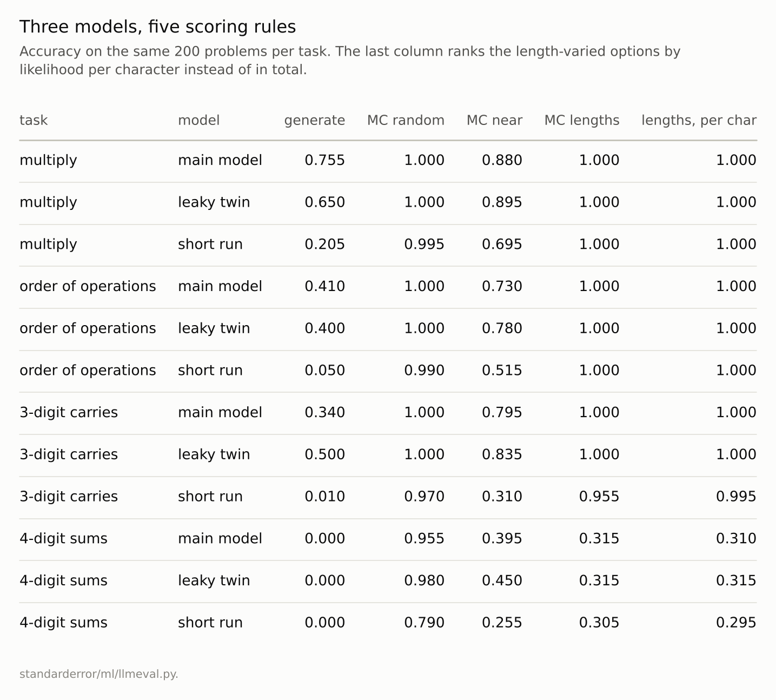The width and height of the screenshot is (776, 700).
Task: Click the 'lengths, per char' column header
Action: click(x=699, y=121)
